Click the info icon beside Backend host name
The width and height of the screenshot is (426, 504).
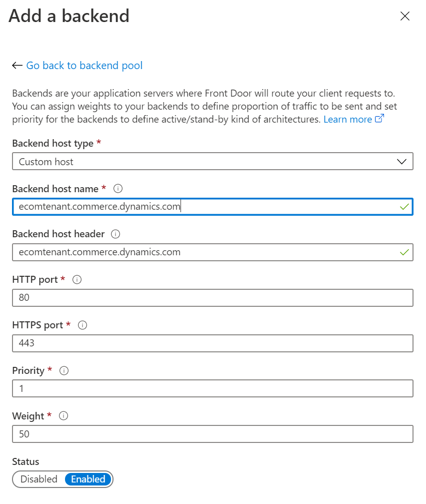click(117, 189)
